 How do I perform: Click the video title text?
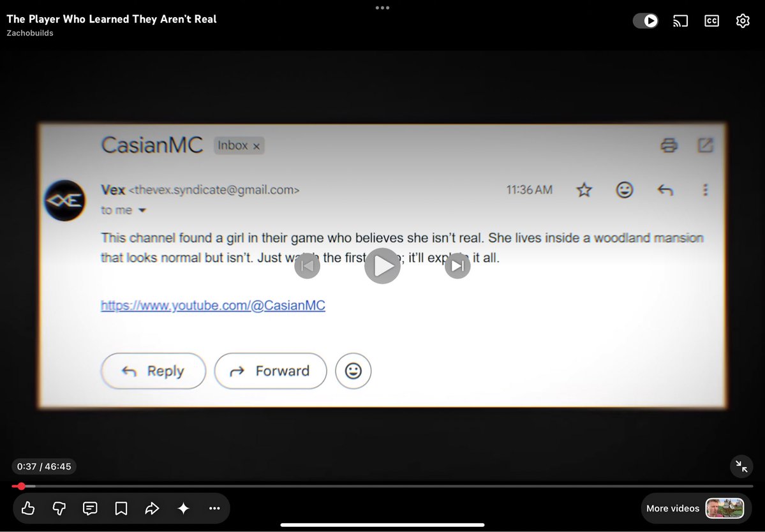click(x=112, y=19)
